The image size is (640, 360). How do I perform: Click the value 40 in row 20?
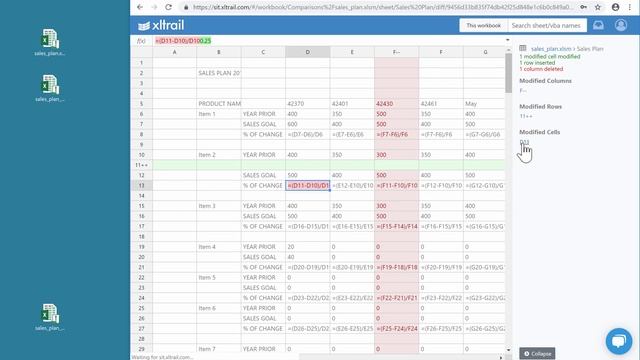pyautogui.click(x=308, y=257)
